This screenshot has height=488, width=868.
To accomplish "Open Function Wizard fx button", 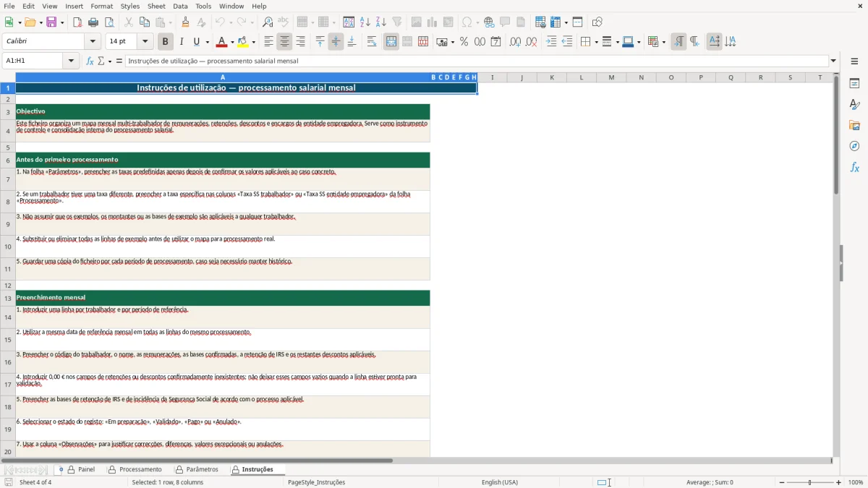I will (90, 61).
